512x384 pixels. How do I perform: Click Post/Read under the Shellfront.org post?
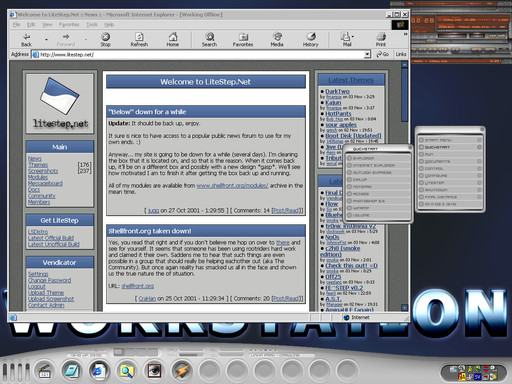click(x=287, y=299)
